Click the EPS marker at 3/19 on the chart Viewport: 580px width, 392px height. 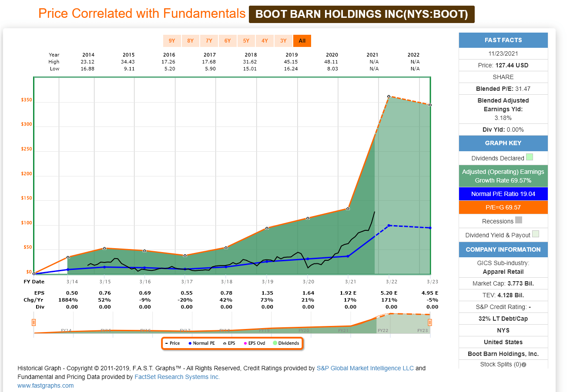pyautogui.click(x=267, y=228)
